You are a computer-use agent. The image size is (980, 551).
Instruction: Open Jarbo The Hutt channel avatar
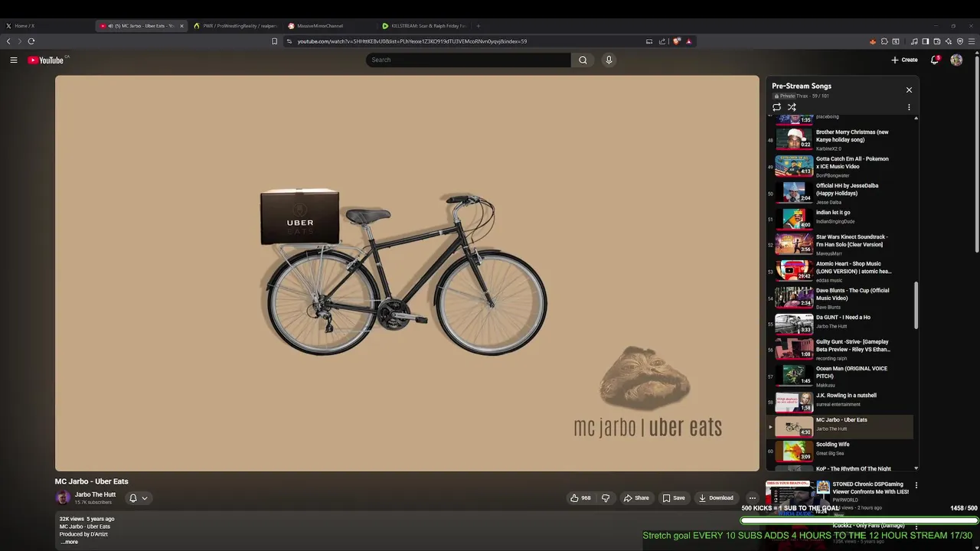[x=63, y=498]
